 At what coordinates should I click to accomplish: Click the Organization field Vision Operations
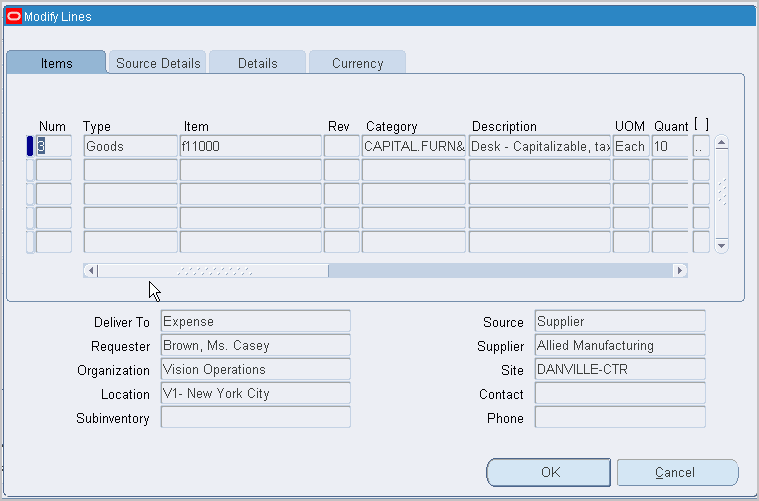(x=256, y=369)
